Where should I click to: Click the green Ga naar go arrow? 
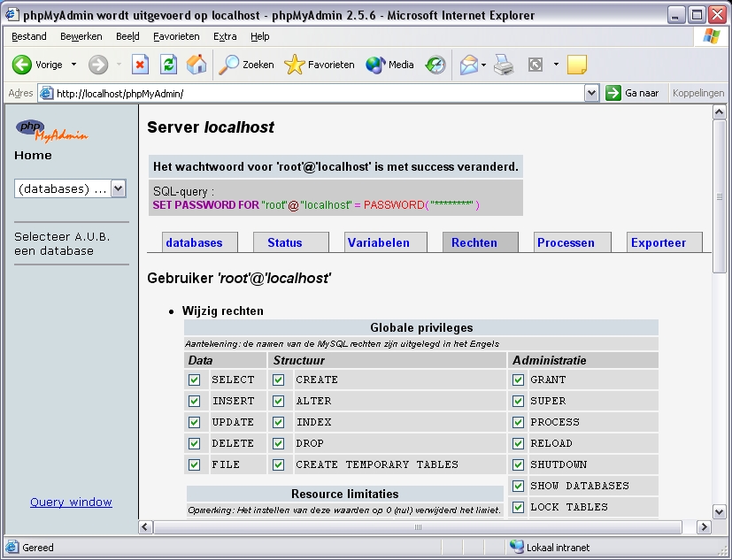click(x=613, y=93)
